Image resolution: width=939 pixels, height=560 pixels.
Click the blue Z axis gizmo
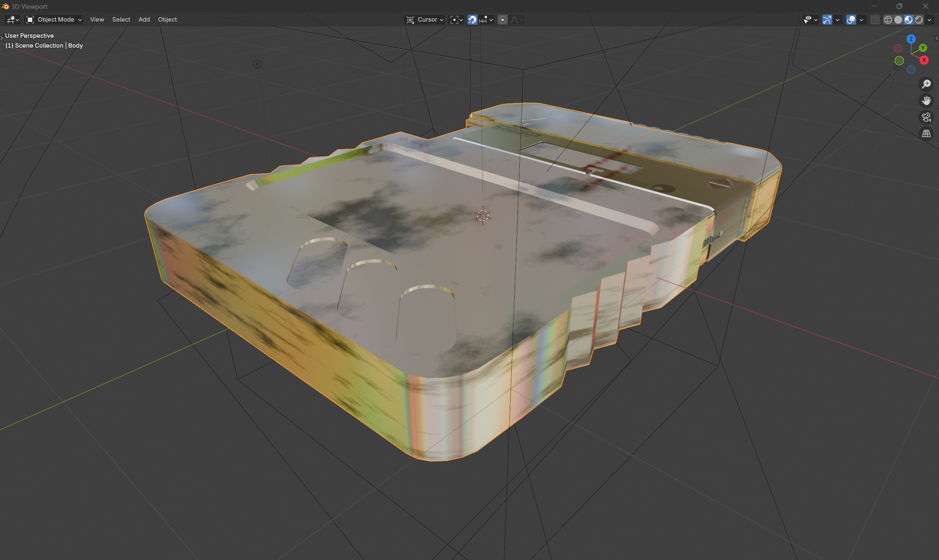911,39
